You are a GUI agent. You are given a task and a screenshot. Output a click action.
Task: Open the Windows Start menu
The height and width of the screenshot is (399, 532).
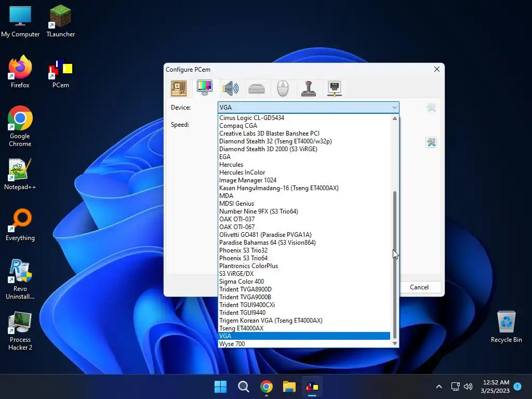pos(220,387)
